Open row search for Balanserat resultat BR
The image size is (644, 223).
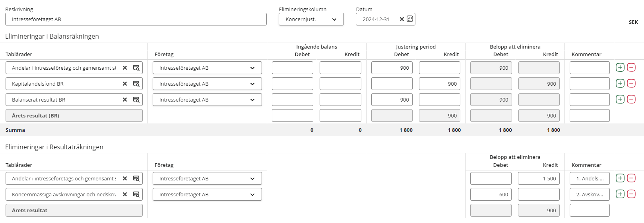(x=136, y=100)
